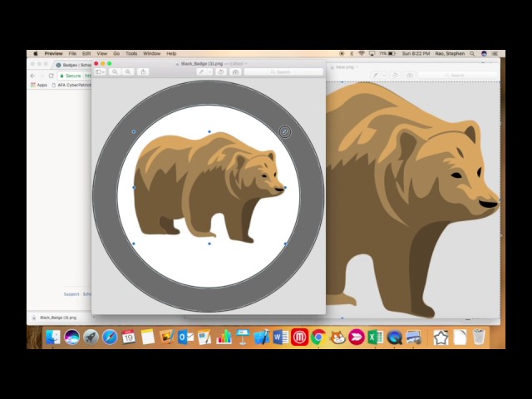This screenshot has height=399, width=532.
Task: Open Launchpad from the Dock
Action: click(91, 337)
